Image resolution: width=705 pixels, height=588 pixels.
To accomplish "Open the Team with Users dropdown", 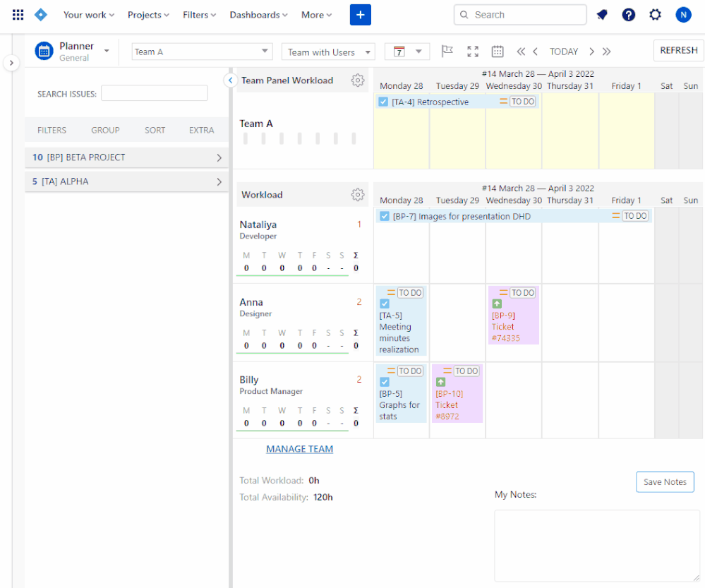I will tap(328, 52).
